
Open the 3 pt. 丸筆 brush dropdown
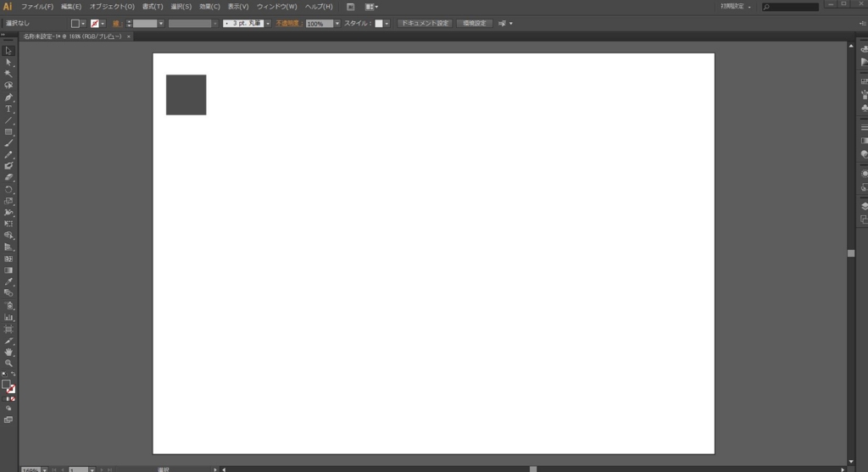point(268,24)
